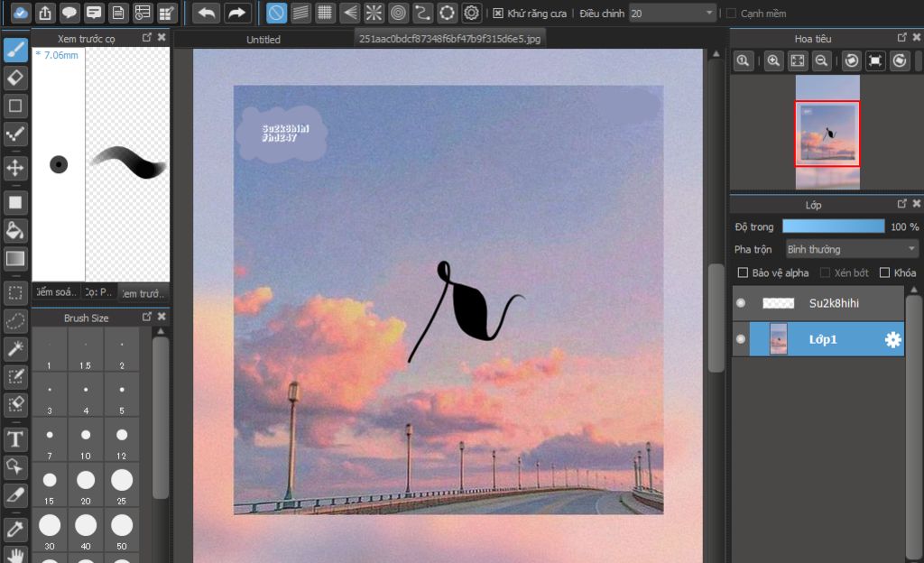Click rotate-right icon in Hoa tiêu panel

tap(900, 60)
